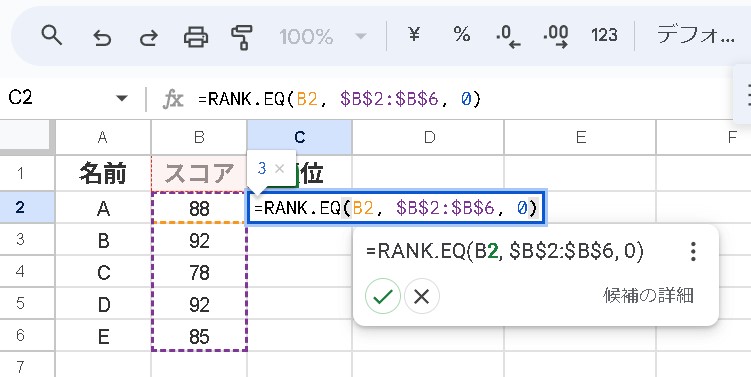Open the suggestion's three-dot menu
751x377 pixels.
click(693, 251)
